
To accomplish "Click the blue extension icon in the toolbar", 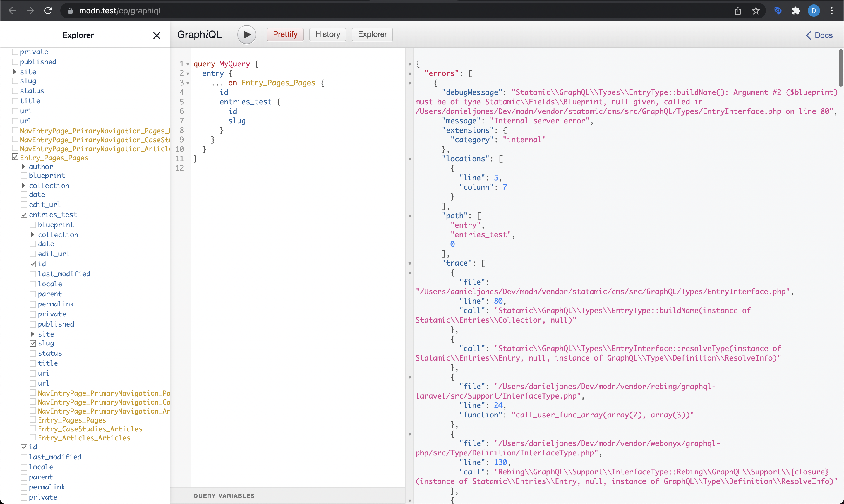I will 777,11.
